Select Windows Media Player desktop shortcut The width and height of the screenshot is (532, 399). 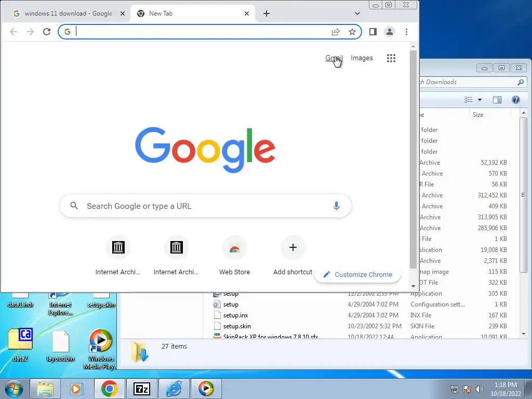point(100,349)
